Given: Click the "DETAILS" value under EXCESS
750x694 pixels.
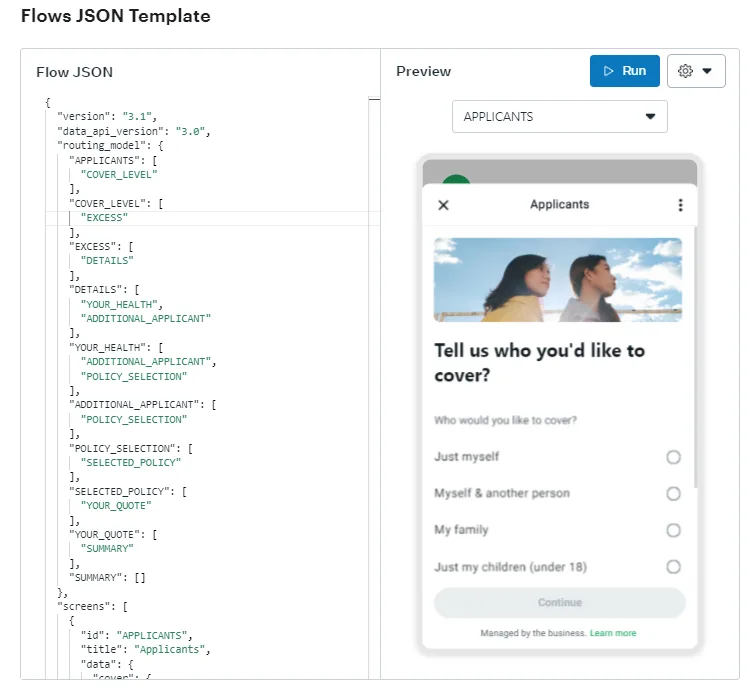Looking at the screenshot, I should coord(107,261).
